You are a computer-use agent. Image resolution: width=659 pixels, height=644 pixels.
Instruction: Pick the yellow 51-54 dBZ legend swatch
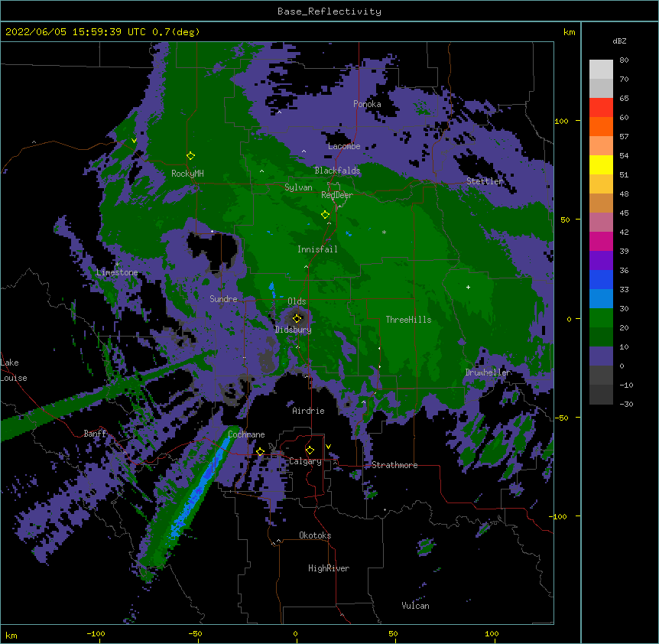click(601, 164)
